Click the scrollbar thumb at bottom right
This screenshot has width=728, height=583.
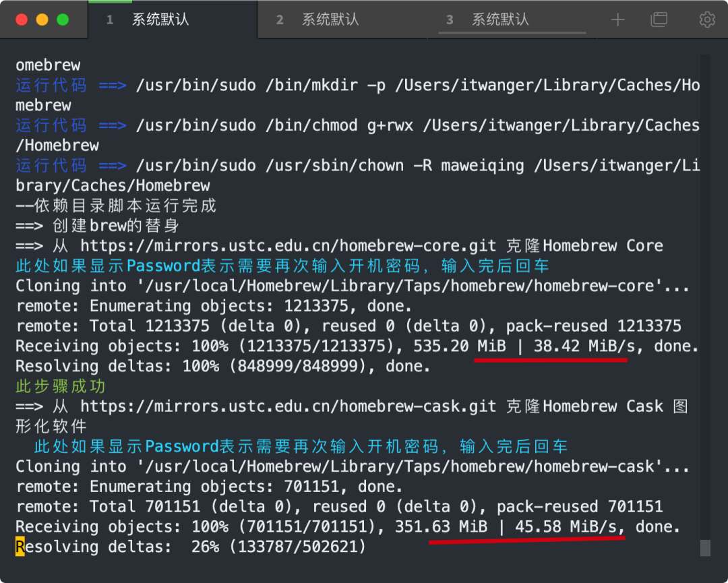(x=705, y=548)
